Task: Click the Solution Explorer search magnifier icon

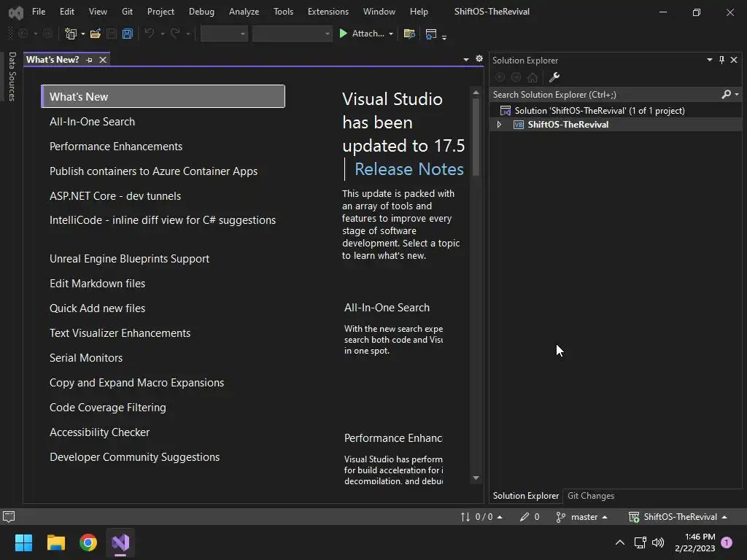Action: pyautogui.click(x=726, y=94)
